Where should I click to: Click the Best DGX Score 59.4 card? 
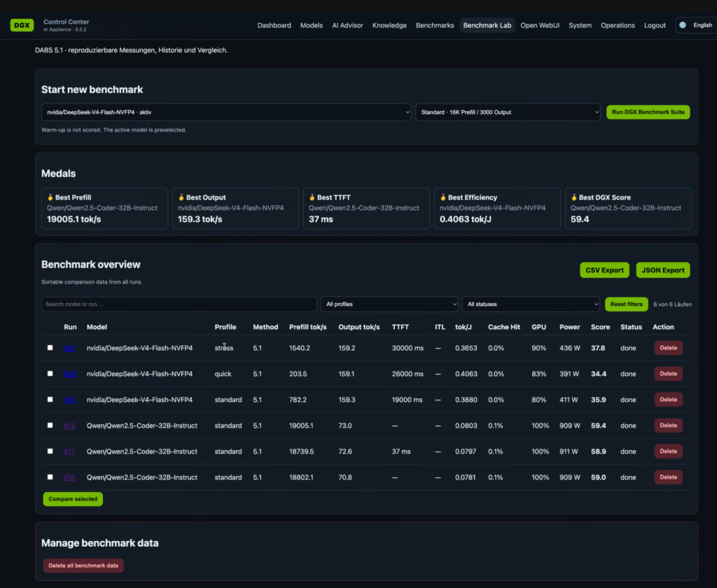pyautogui.click(x=628, y=209)
